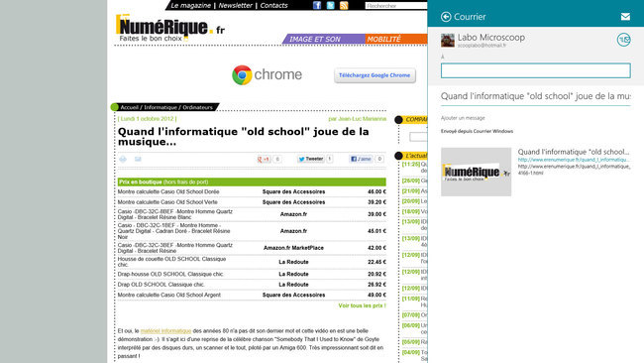Click the Facebook J'aime button
This screenshot has height=363, width=644.
coord(361,159)
